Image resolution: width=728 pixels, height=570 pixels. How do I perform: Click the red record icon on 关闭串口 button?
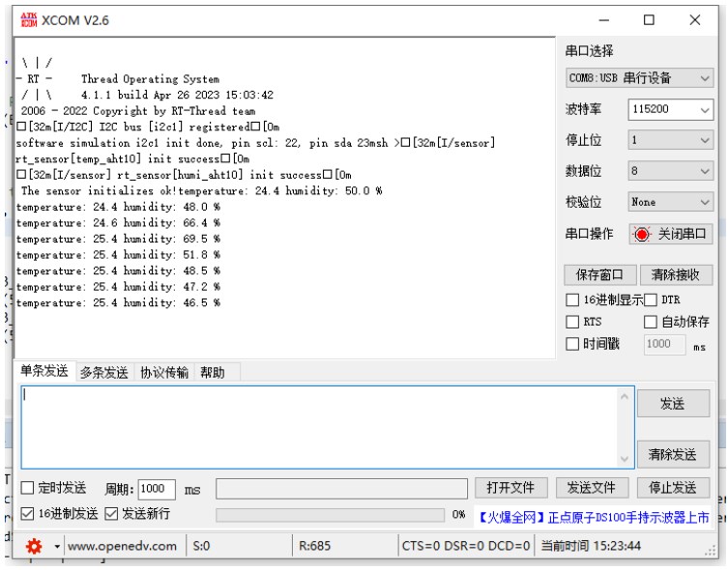pyautogui.click(x=642, y=235)
